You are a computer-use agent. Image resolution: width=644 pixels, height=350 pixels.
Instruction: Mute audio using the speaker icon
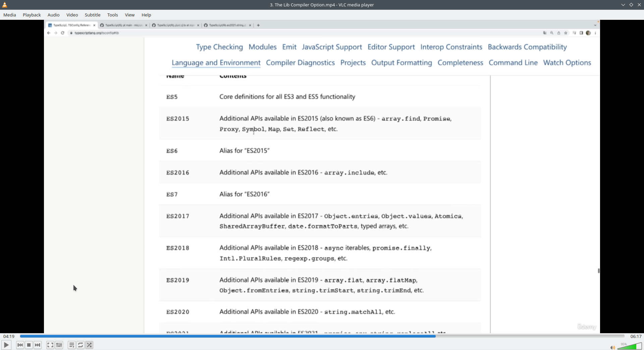tap(612, 347)
